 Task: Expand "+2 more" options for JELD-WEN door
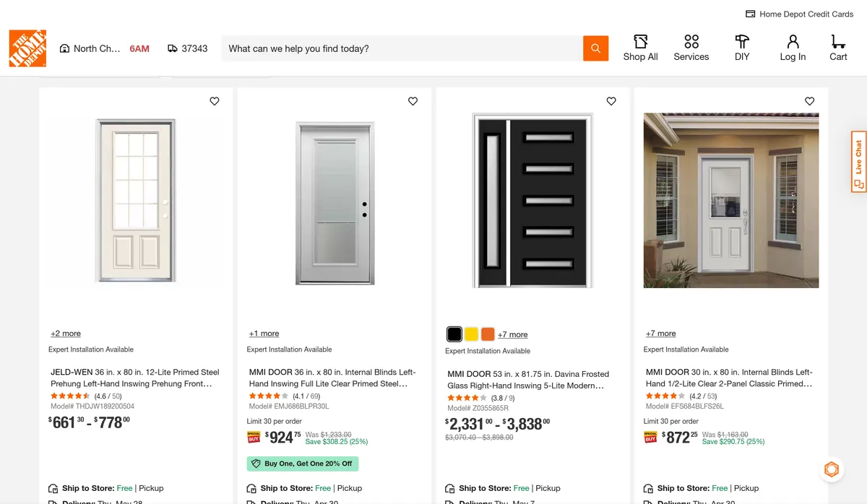pyautogui.click(x=66, y=334)
